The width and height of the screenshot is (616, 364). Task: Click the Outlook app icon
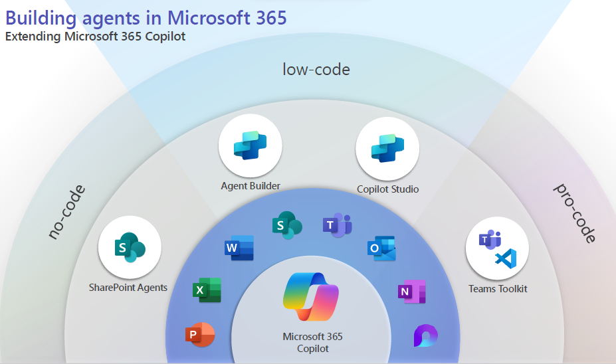381,248
